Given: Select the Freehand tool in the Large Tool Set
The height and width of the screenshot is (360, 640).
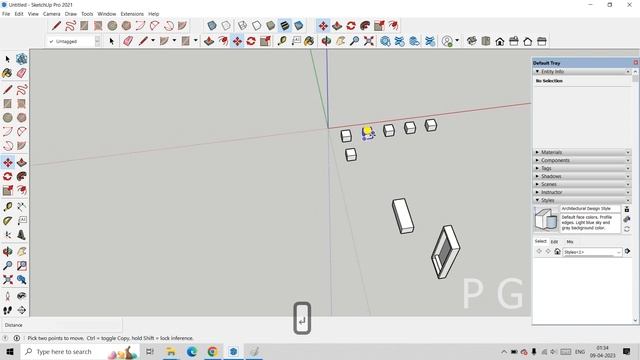Looking at the screenshot, I should (21, 90).
